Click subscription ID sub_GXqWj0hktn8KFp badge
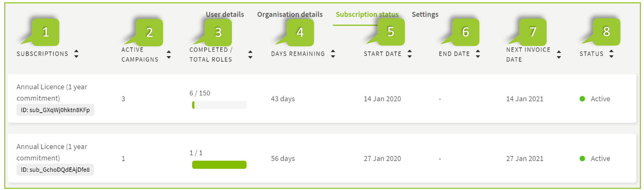Viewport: 644px width, 190px height. point(55,110)
